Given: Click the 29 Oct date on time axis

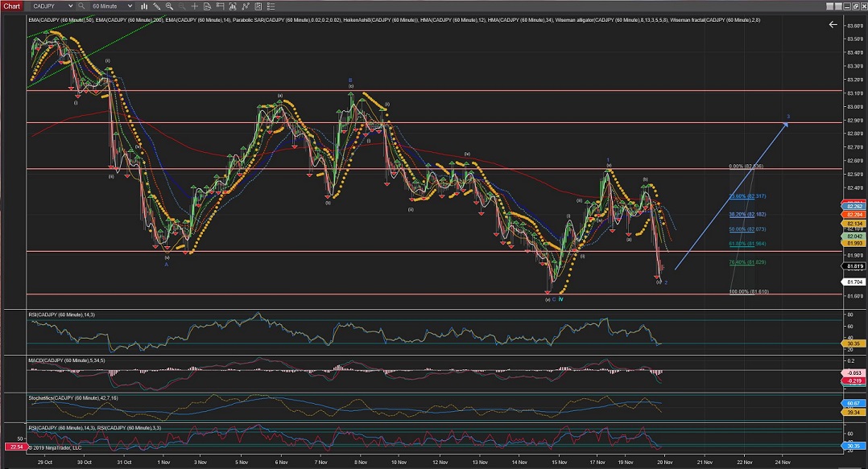Looking at the screenshot, I should click(x=45, y=463).
